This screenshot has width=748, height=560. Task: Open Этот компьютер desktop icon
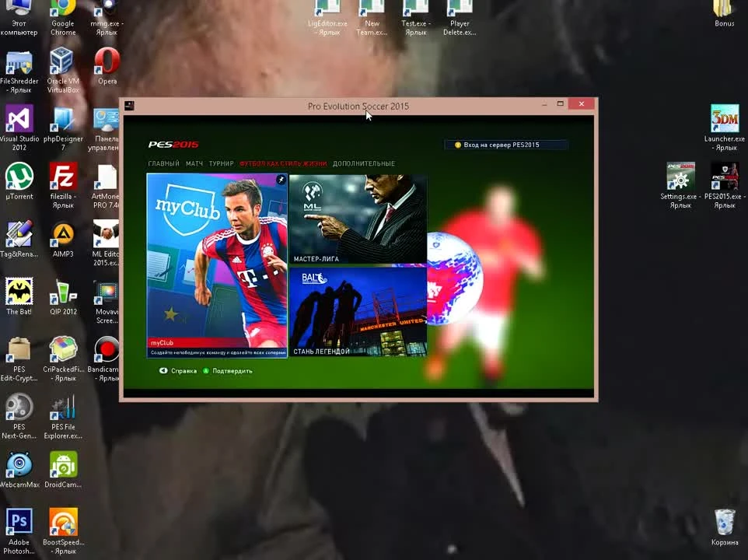point(19,18)
